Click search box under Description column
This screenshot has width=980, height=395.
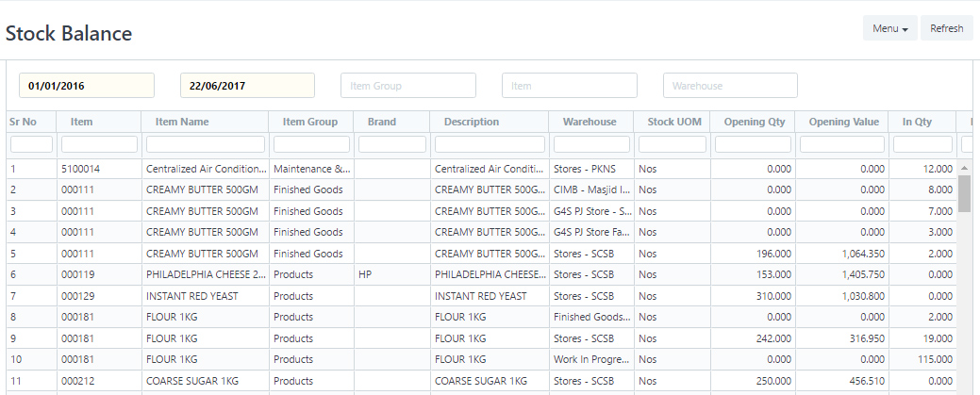(489, 144)
